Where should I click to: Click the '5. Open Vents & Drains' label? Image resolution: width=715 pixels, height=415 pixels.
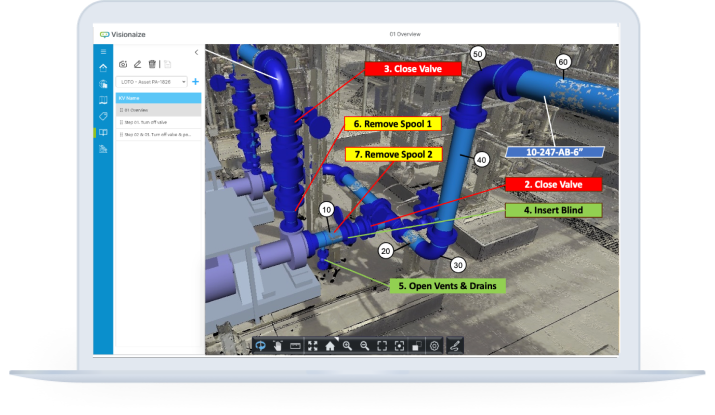coord(447,284)
